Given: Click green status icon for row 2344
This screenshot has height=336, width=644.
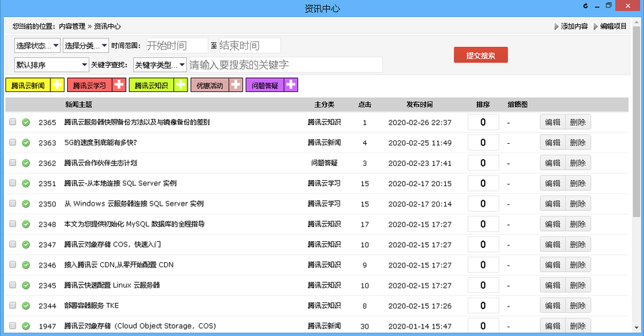Looking at the screenshot, I should (26, 306).
